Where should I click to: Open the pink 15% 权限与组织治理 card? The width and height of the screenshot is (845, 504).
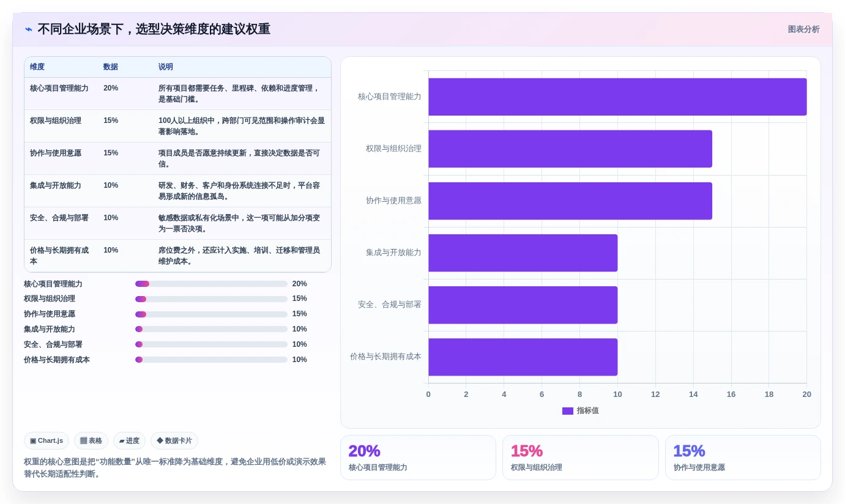click(x=581, y=458)
